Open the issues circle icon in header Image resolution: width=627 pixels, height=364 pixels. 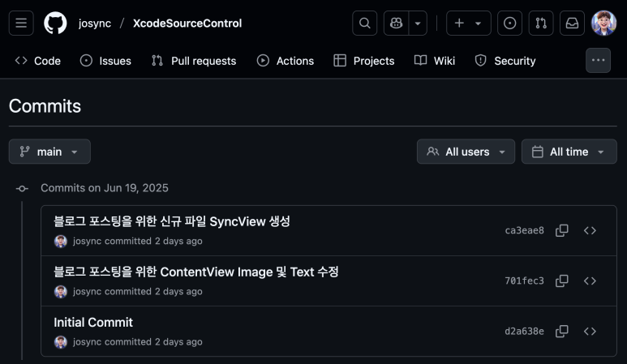(509, 24)
